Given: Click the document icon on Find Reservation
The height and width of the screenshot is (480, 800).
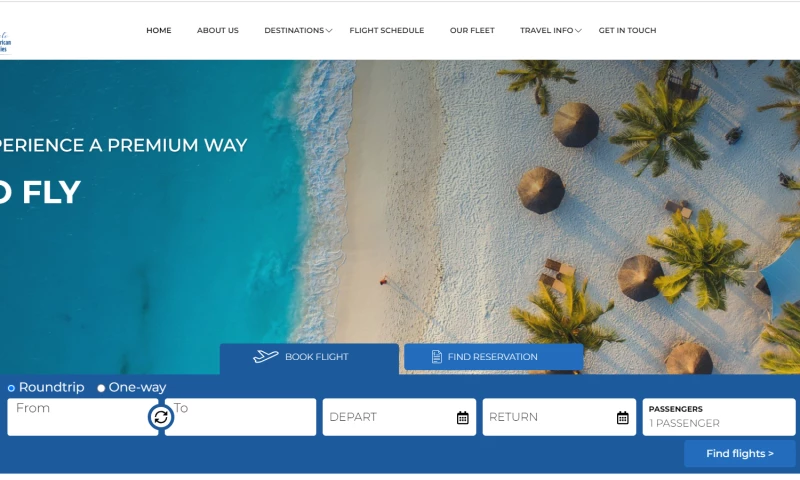Looking at the screenshot, I should tap(436, 357).
